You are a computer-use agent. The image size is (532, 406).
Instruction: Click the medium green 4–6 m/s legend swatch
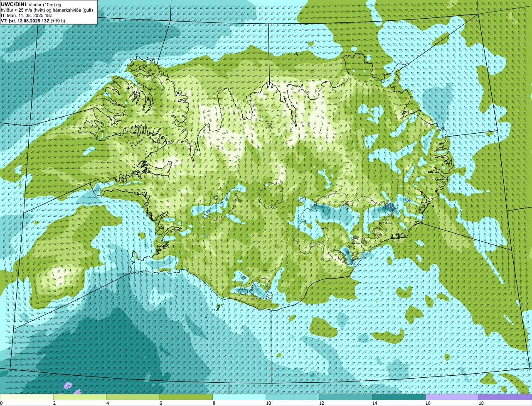[x=133, y=397]
